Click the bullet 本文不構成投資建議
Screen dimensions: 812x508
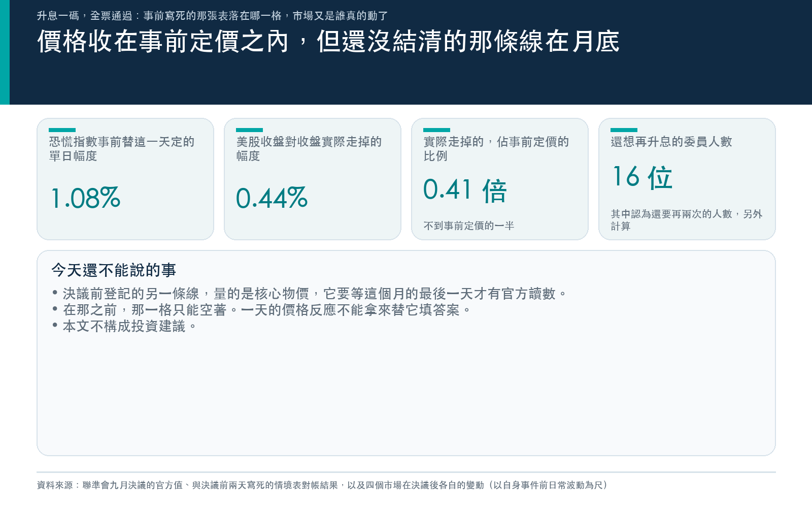[124, 326]
